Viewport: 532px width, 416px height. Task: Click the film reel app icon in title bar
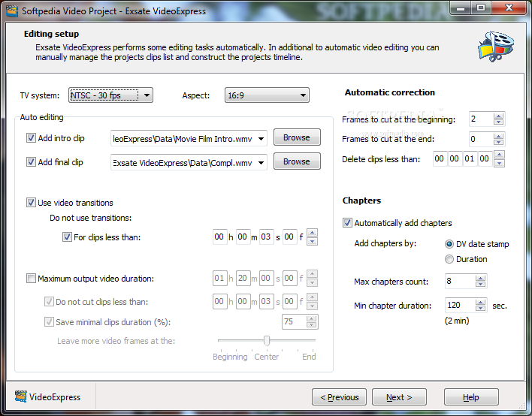click(12, 11)
